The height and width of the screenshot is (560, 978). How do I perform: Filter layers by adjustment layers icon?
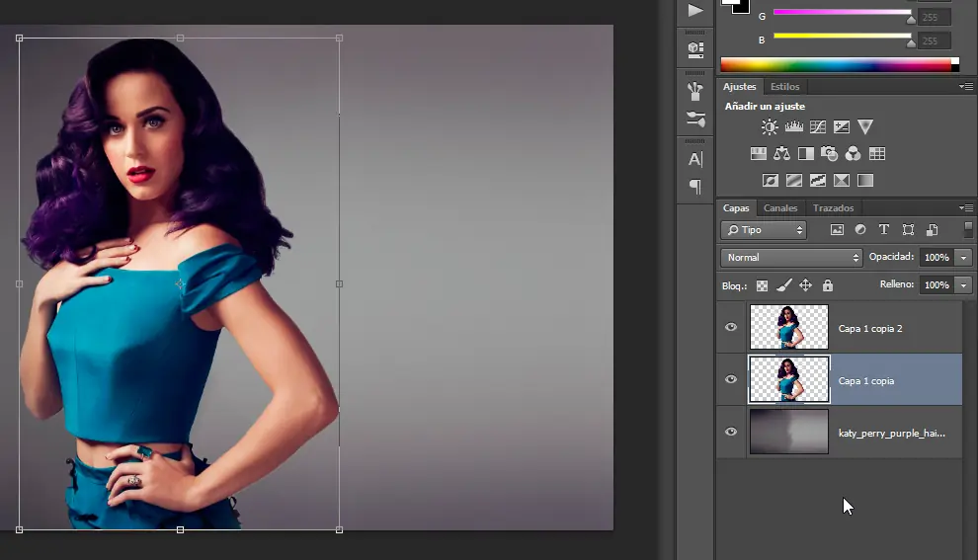(x=860, y=229)
